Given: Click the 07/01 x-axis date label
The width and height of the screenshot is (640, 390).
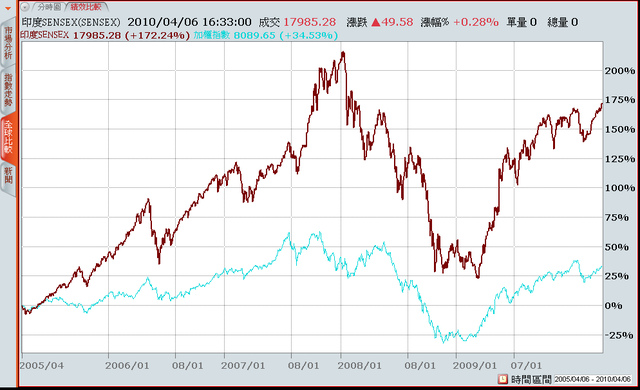Looking at the screenshot, I should pyautogui.click(x=527, y=366).
